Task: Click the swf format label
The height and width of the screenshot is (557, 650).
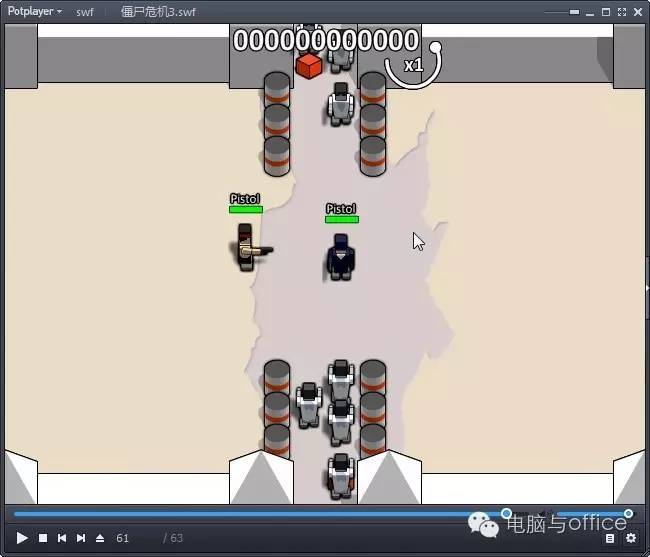Action: 85,12
